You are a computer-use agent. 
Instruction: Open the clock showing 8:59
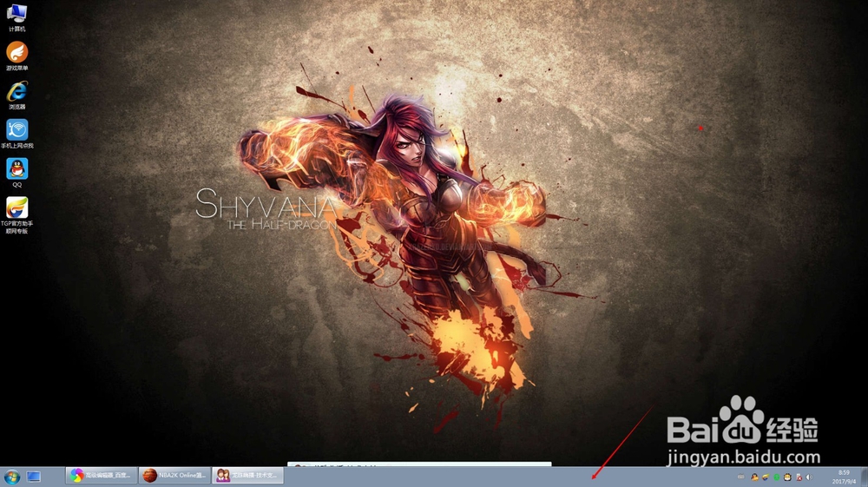(x=844, y=477)
